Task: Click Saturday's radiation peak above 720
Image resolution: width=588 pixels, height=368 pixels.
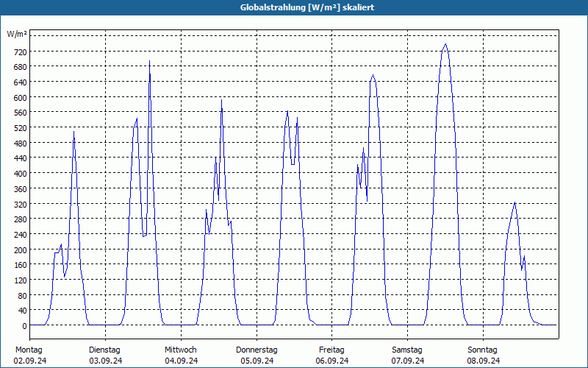Action: pyautogui.click(x=445, y=44)
